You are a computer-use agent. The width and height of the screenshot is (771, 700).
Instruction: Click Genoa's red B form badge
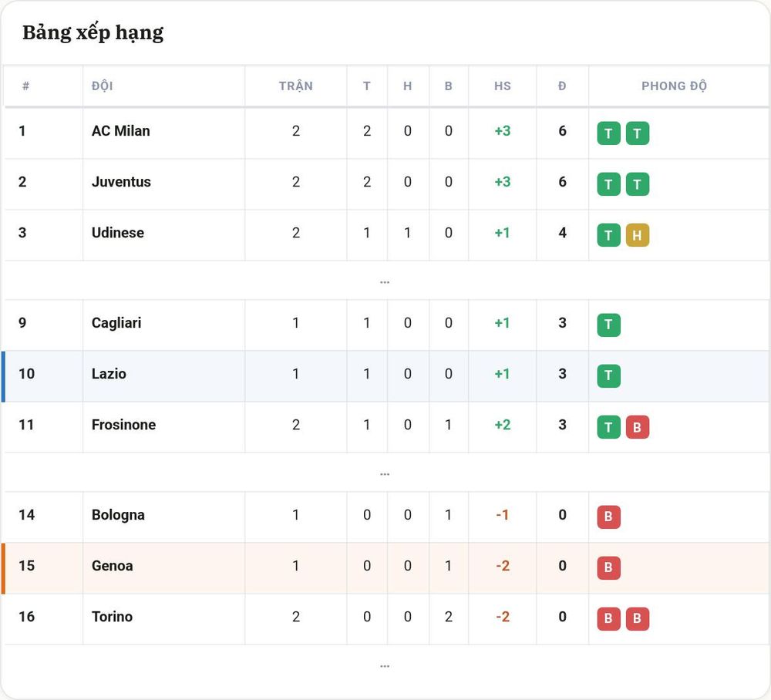point(608,567)
